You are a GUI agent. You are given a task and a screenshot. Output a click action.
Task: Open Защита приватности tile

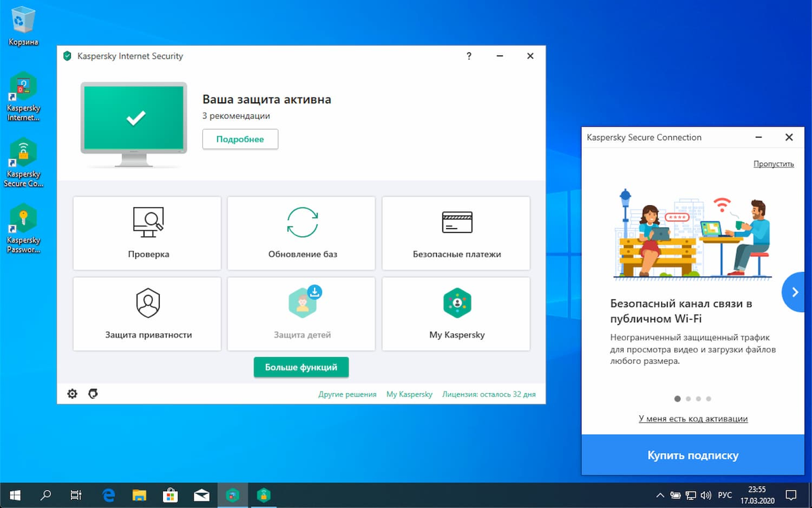tap(147, 314)
